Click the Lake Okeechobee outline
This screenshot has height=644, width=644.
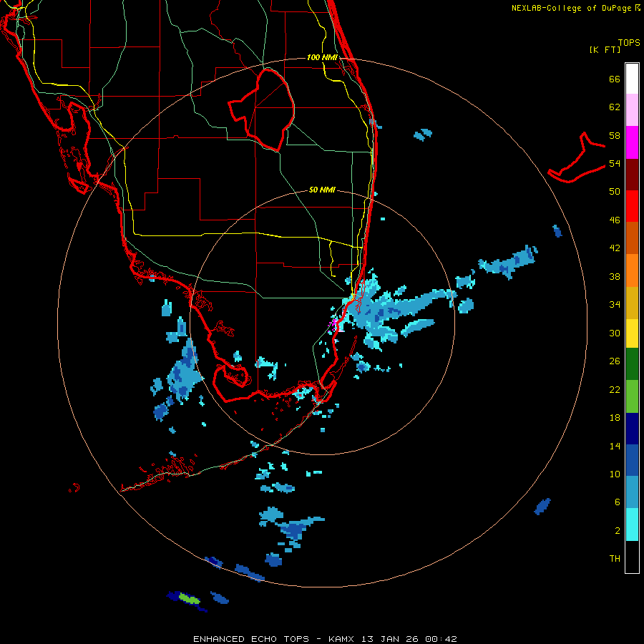point(261,109)
